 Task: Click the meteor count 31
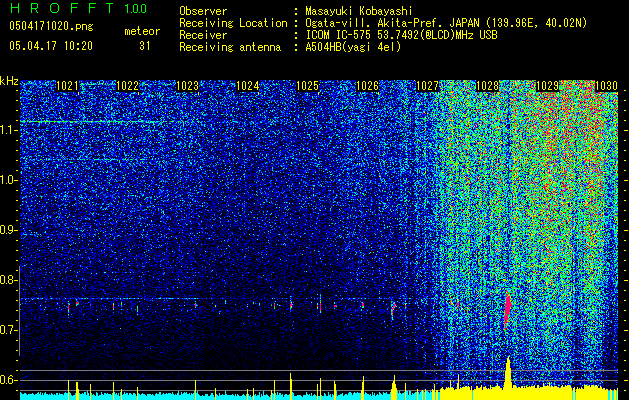145,46
